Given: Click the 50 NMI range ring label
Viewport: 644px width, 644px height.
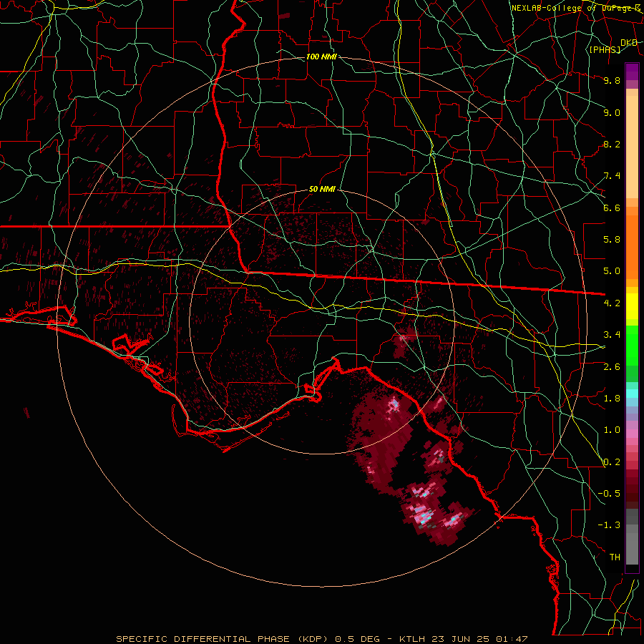Looking at the screenshot, I should 322,189.
